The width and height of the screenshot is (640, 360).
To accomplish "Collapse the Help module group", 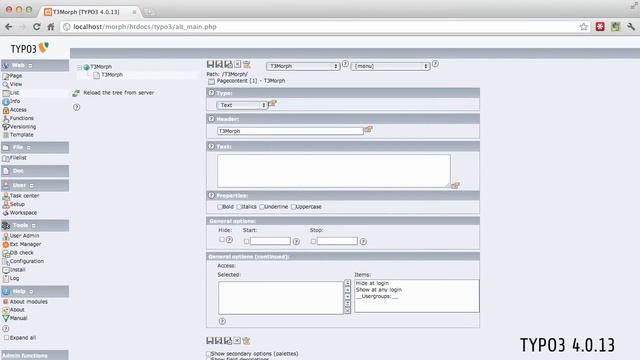I will pyautogui.click(x=31, y=291).
